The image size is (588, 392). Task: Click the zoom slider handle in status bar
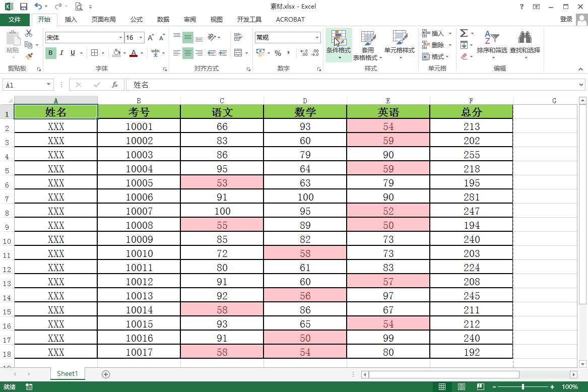(x=522, y=387)
